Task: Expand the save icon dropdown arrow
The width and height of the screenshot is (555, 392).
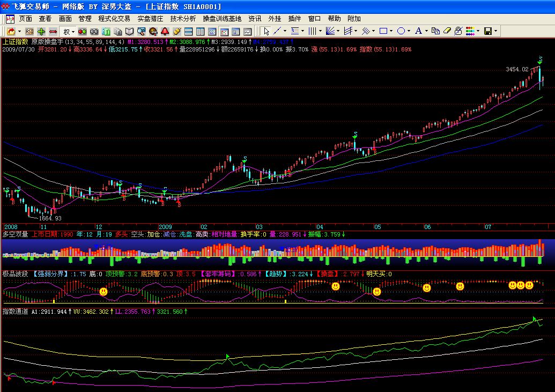Action: tap(495, 31)
